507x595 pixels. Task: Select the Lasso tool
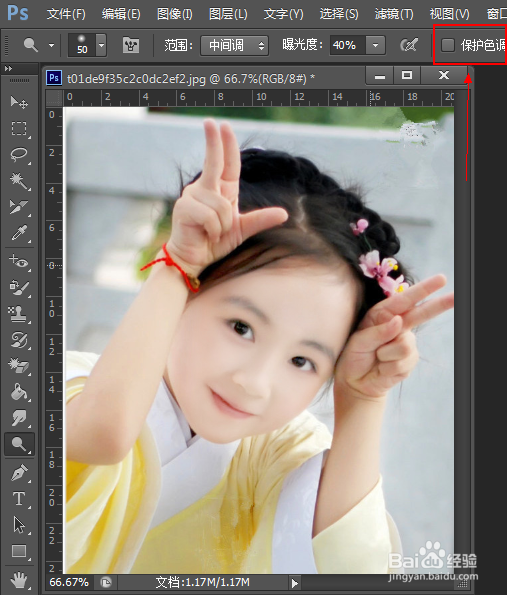(19, 154)
